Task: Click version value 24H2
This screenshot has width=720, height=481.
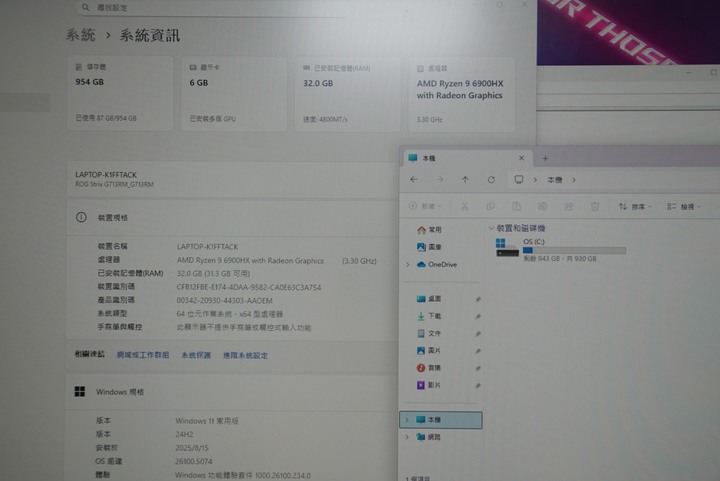Action: coord(184,434)
